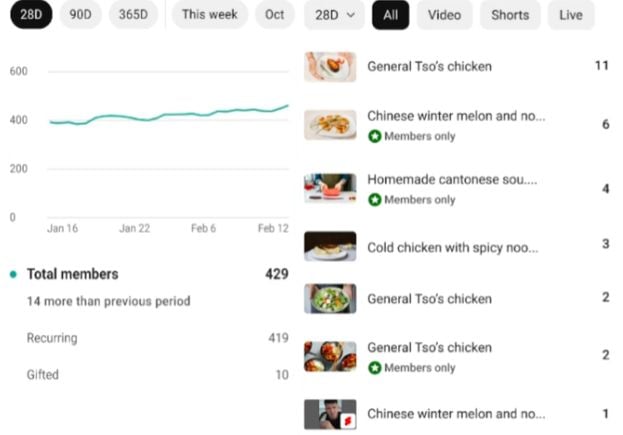Filter content by Shorts
Image resolution: width=623 pixels, height=435 pixels.
tap(510, 15)
